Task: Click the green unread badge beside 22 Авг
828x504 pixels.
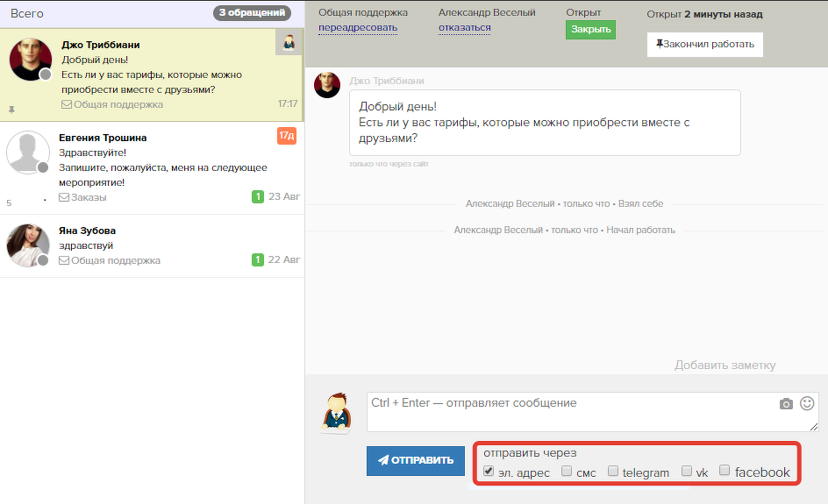Action: [258, 259]
